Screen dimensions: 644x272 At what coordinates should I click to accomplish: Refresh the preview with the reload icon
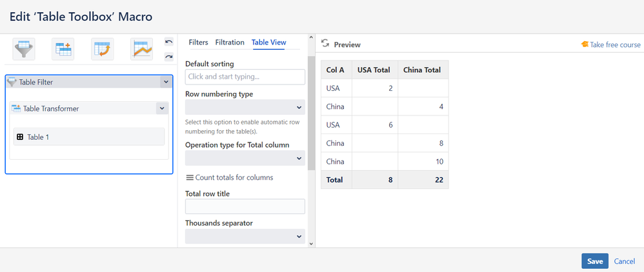[325, 44]
